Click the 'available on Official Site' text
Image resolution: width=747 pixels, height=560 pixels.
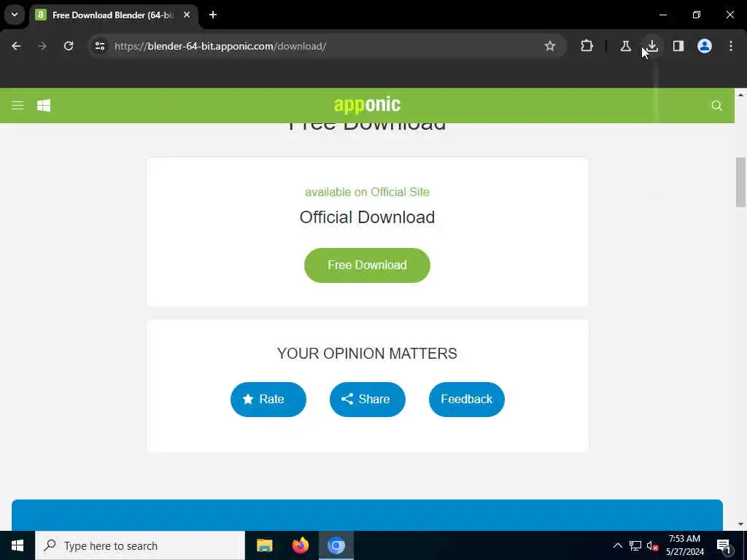(368, 192)
